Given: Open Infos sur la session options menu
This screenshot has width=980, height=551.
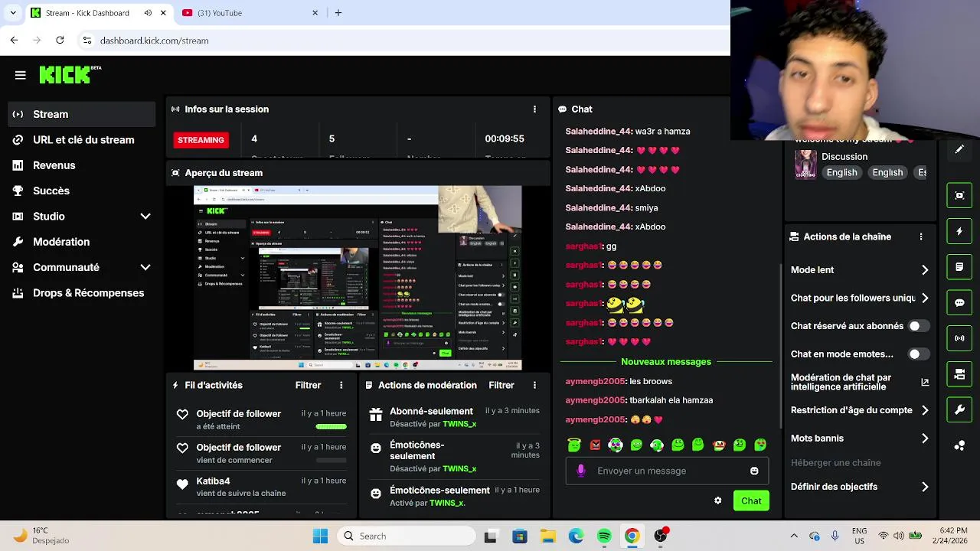Looking at the screenshot, I should (534, 109).
